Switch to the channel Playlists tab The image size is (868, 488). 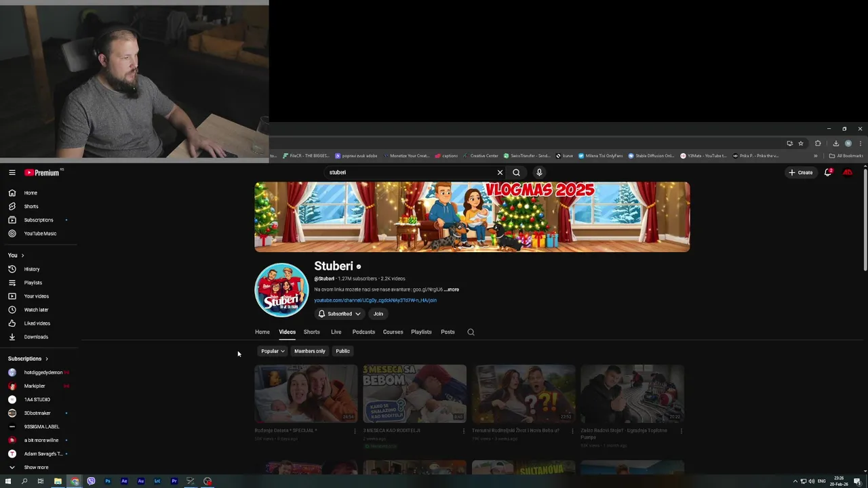pyautogui.click(x=421, y=332)
